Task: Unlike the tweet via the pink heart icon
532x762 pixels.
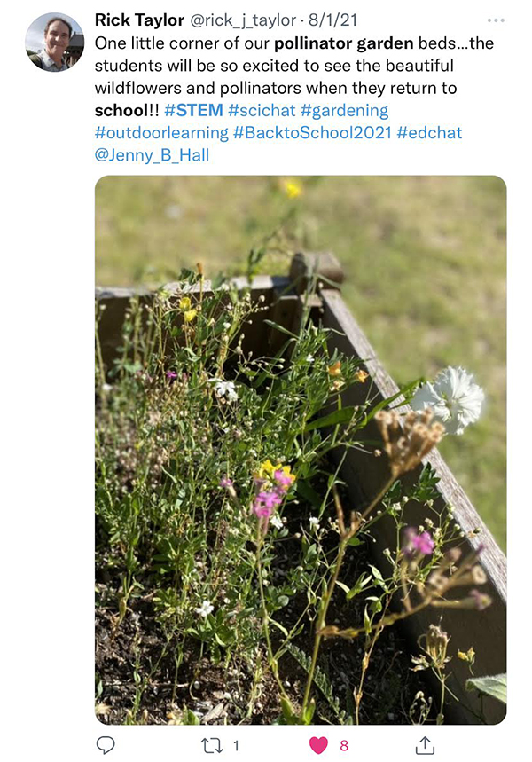Action: click(x=318, y=745)
